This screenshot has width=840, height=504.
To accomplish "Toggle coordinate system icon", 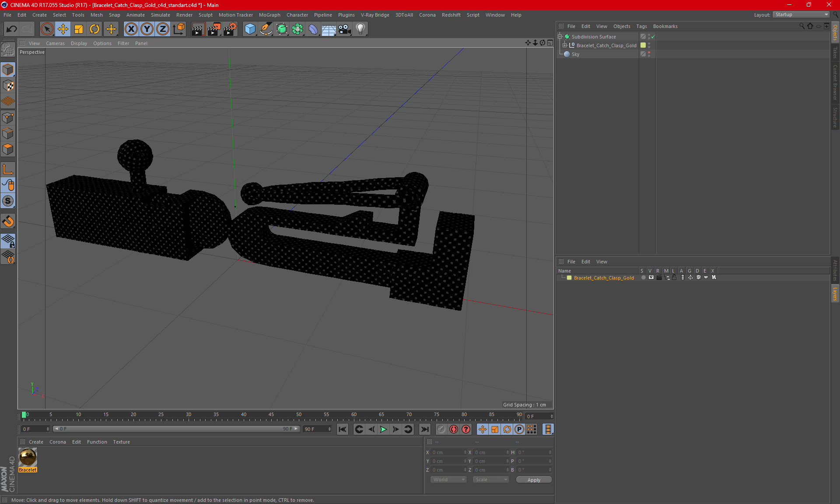I will pos(179,29).
